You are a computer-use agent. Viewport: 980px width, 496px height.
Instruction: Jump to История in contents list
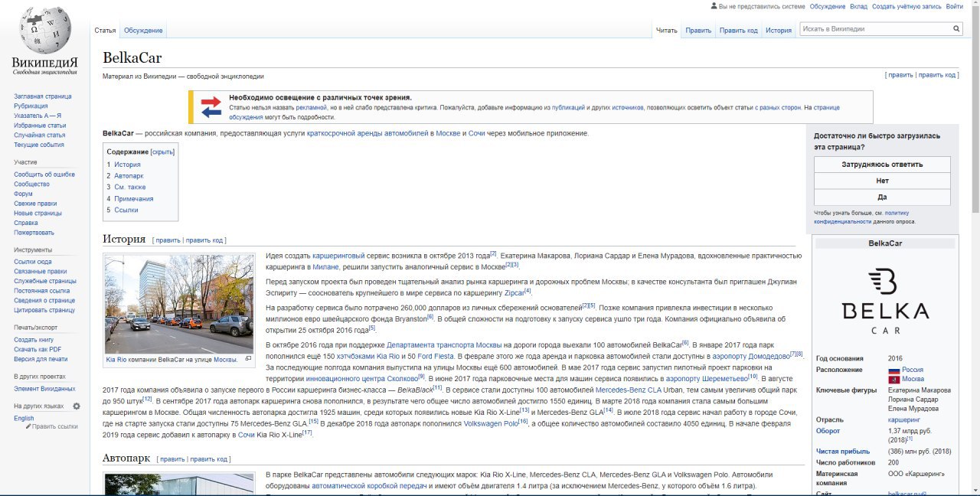pyautogui.click(x=127, y=165)
